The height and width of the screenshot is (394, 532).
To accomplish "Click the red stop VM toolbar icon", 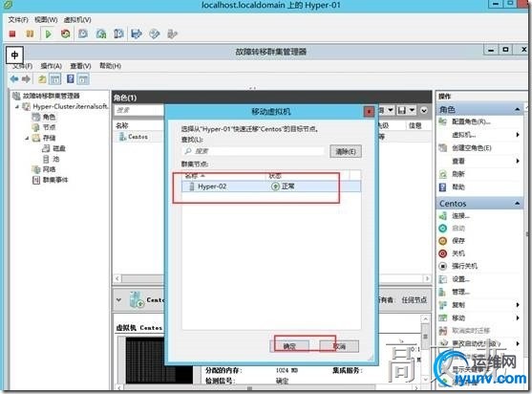I will [12, 33].
